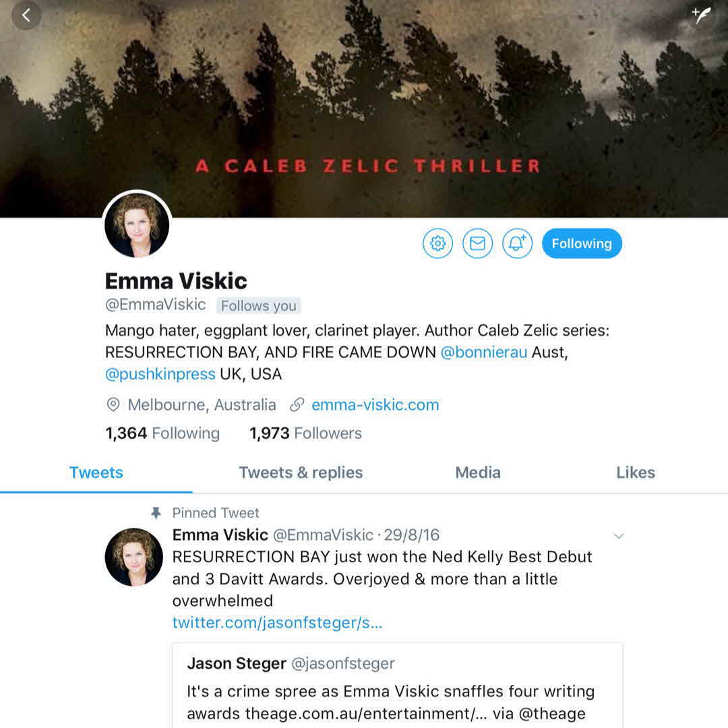This screenshot has width=728, height=728.
Task: Select the Likes tab
Action: pos(636,473)
